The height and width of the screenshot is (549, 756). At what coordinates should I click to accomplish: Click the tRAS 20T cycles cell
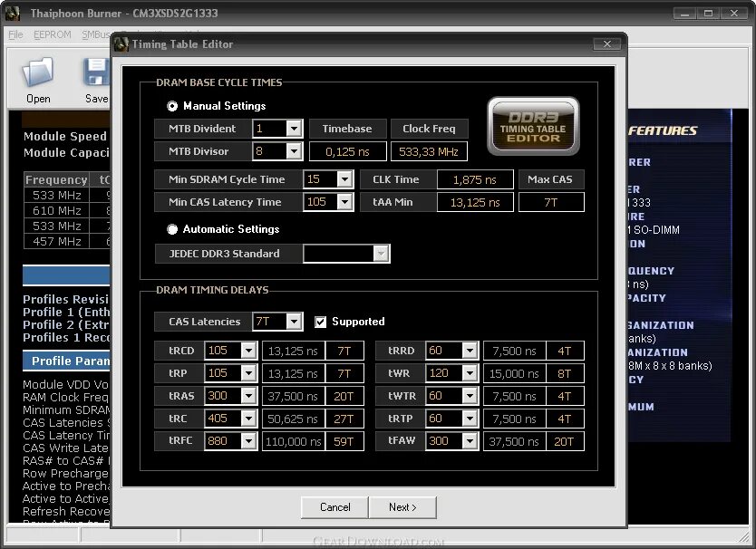pos(344,396)
